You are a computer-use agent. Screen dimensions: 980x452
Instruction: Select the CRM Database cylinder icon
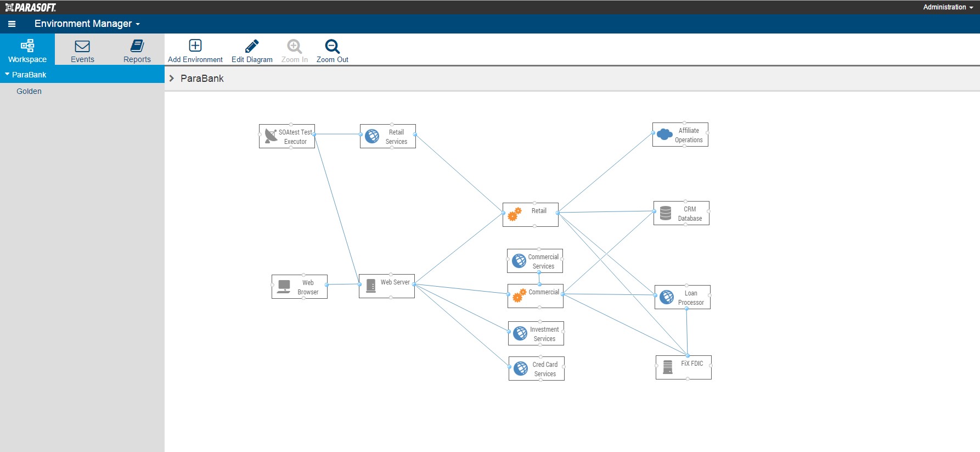(x=666, y=213)
